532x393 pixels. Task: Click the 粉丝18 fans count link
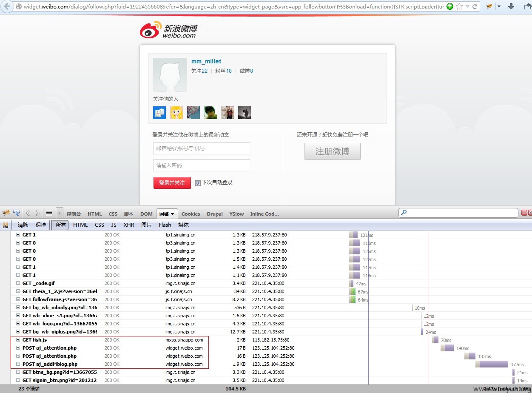click(224, 71)
